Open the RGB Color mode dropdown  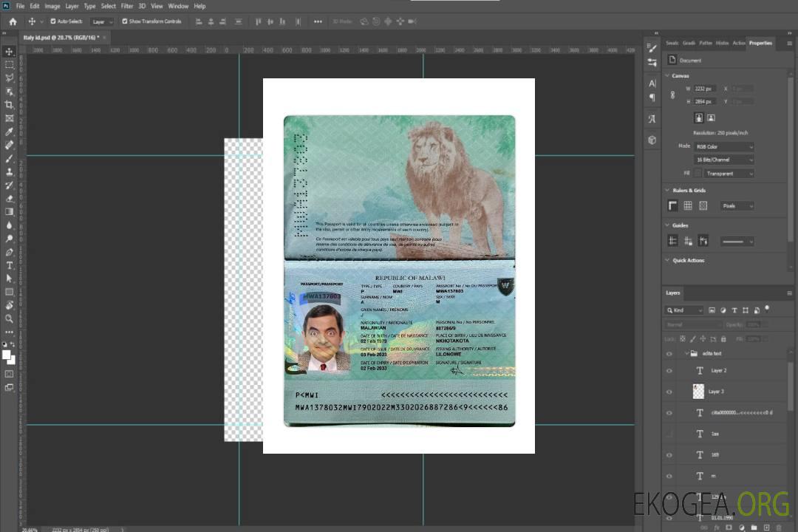coord(723,146)
